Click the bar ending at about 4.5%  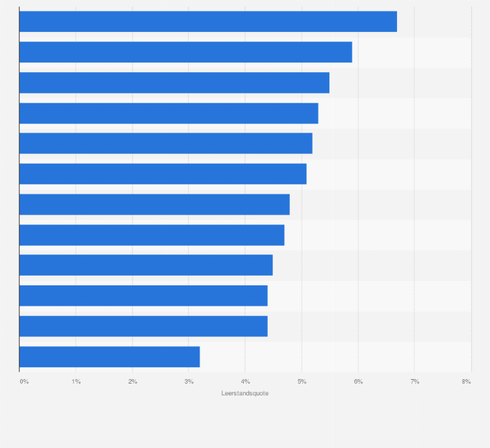pyautogui.click(x=146, y=265)
